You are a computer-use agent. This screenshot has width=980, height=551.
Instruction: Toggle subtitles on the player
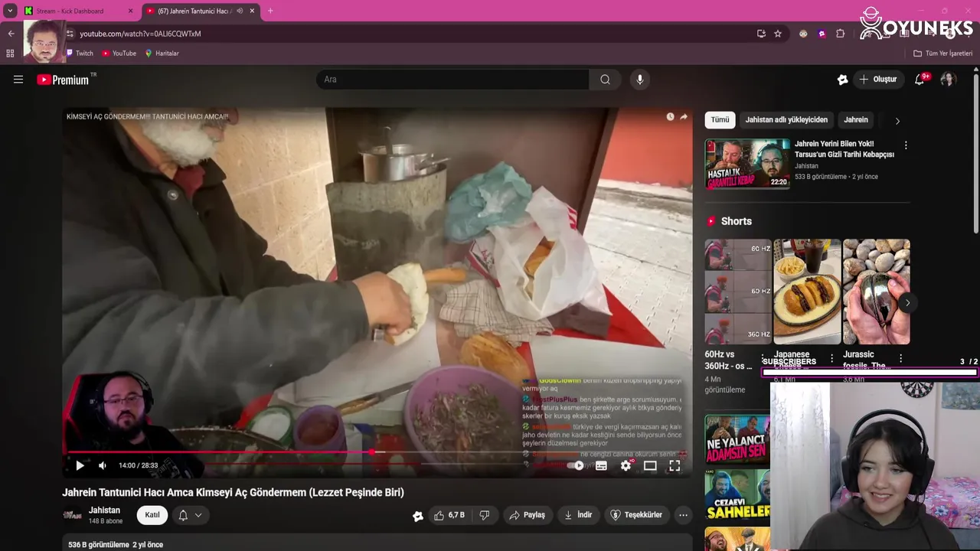[x=601, y=465]
